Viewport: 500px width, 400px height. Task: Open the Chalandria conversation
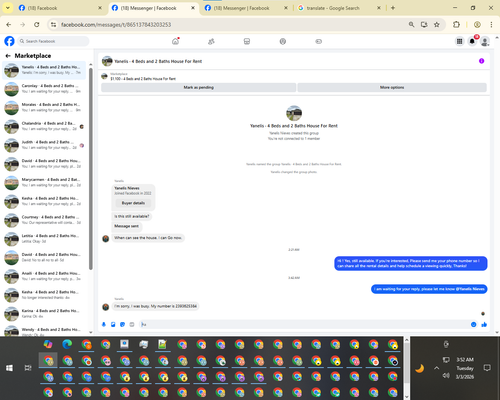(x=44, y=126)
